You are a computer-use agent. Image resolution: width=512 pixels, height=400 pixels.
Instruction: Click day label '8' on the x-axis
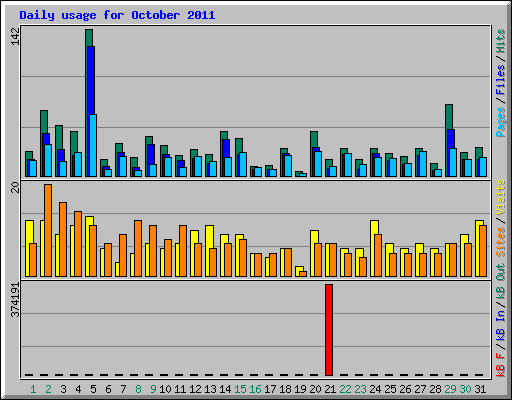138,389
